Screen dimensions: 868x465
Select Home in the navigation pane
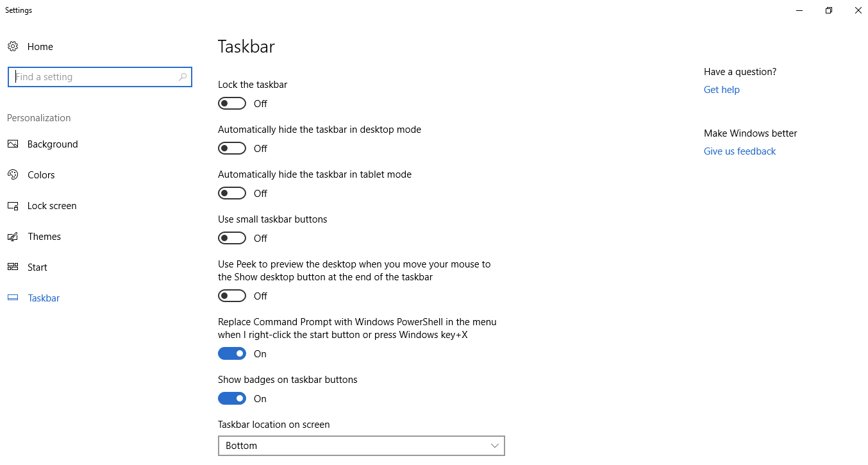40,46
